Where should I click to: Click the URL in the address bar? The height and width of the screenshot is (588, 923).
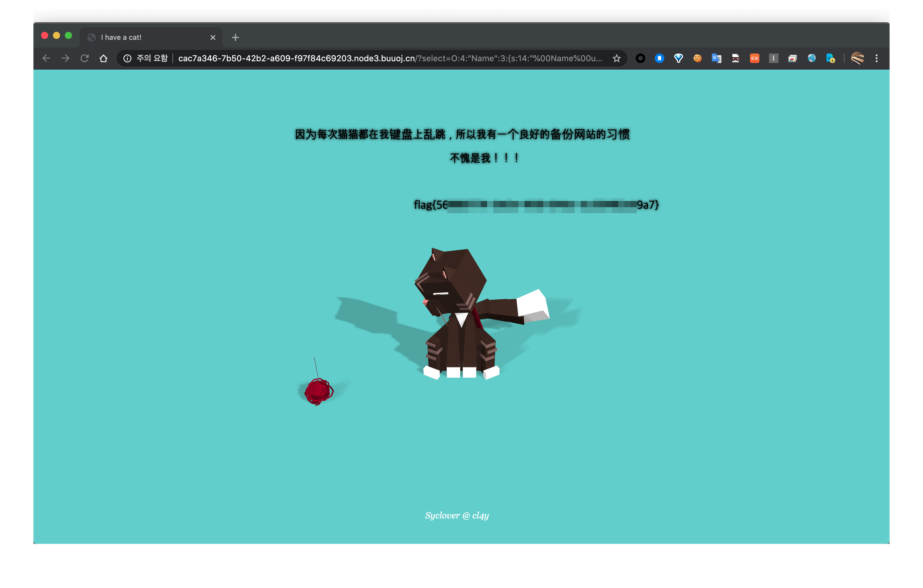(383, 58)
